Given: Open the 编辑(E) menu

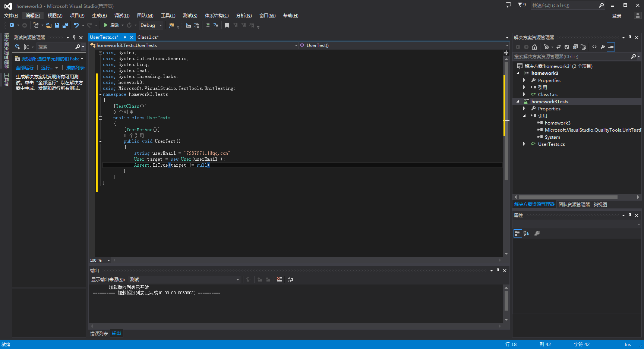Looking at the screenshot, I should [33, 16].
